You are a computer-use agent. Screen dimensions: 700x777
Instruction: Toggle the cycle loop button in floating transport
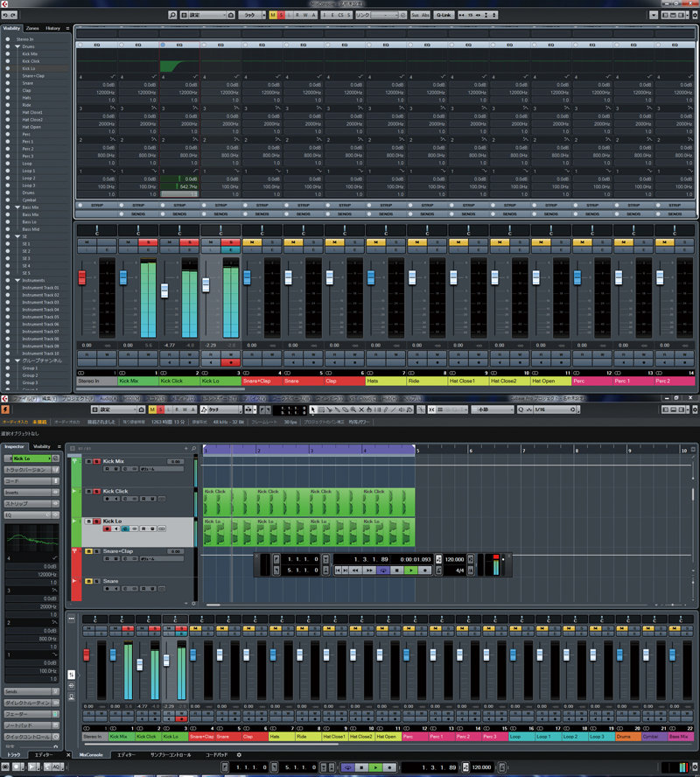(x=383, y=570)
